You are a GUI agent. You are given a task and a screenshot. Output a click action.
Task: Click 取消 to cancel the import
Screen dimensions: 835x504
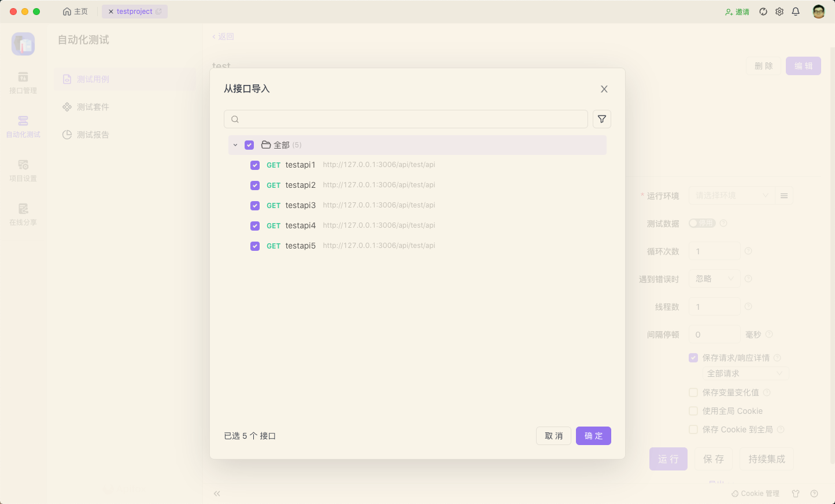coord(553,436)
